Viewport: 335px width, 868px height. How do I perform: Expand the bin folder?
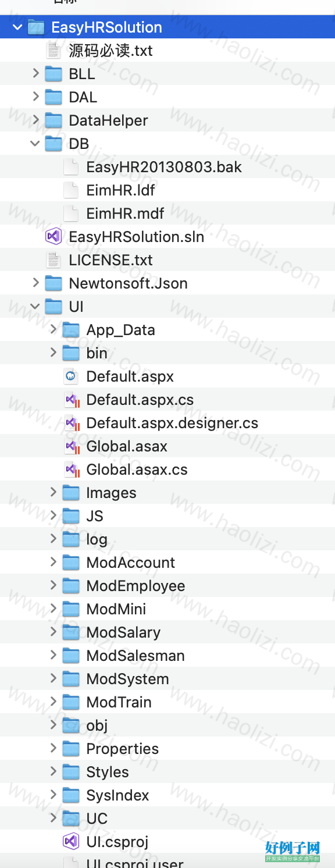pyautogui.click(x=53, y=353)
